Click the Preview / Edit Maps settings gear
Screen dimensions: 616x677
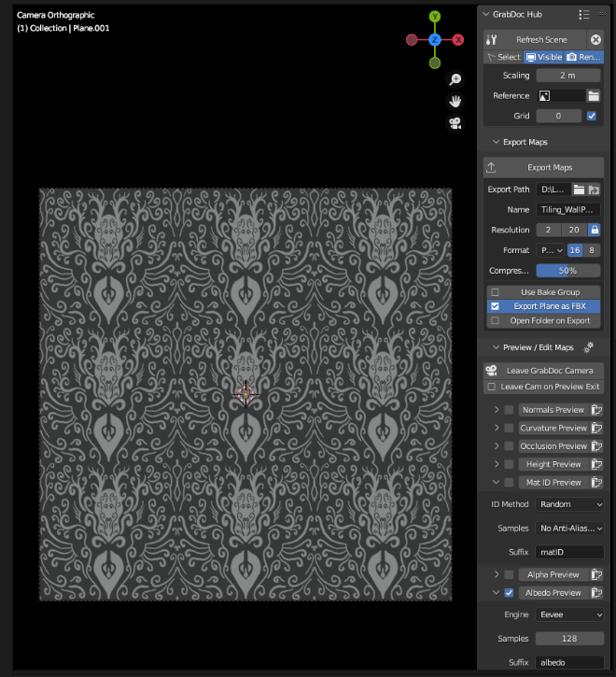pyautogui.click(x=588, y=347)
